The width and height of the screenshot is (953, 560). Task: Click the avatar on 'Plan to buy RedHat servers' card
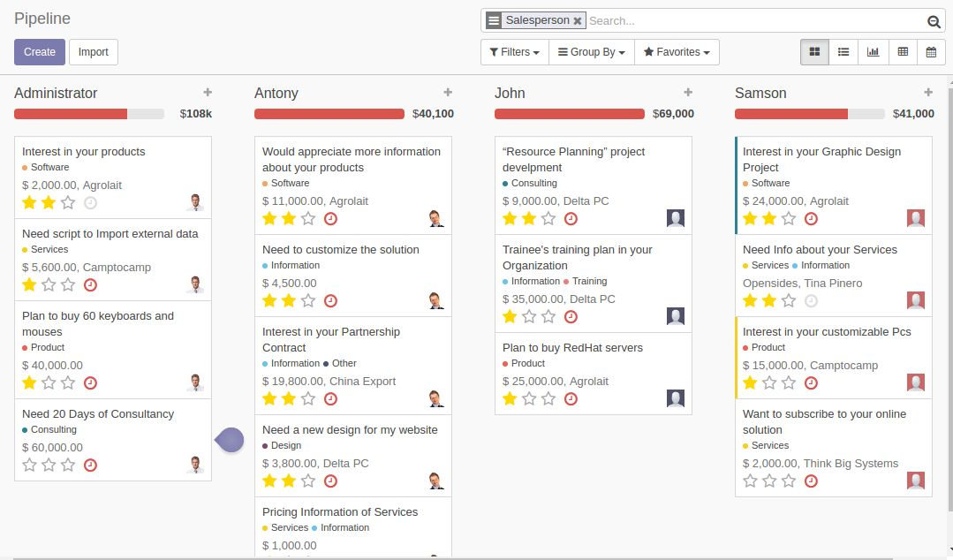tap(675, 398)
